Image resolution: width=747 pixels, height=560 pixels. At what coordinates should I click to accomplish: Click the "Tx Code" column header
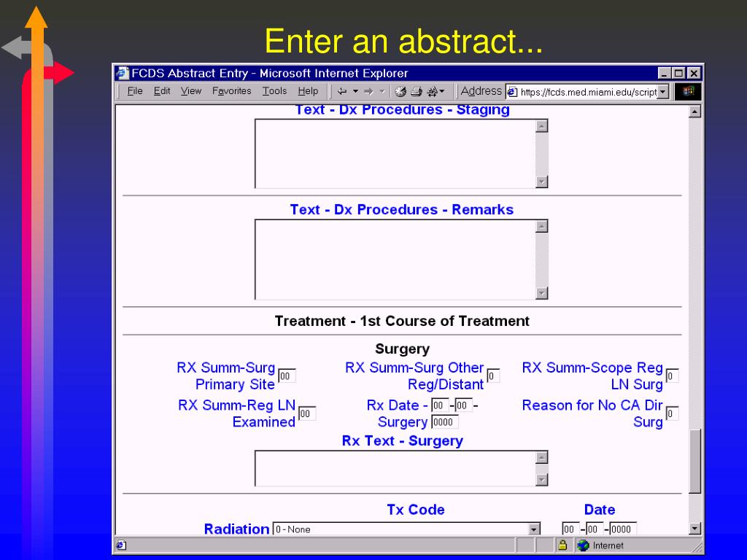pyautogui.click(x=415, y=510)
